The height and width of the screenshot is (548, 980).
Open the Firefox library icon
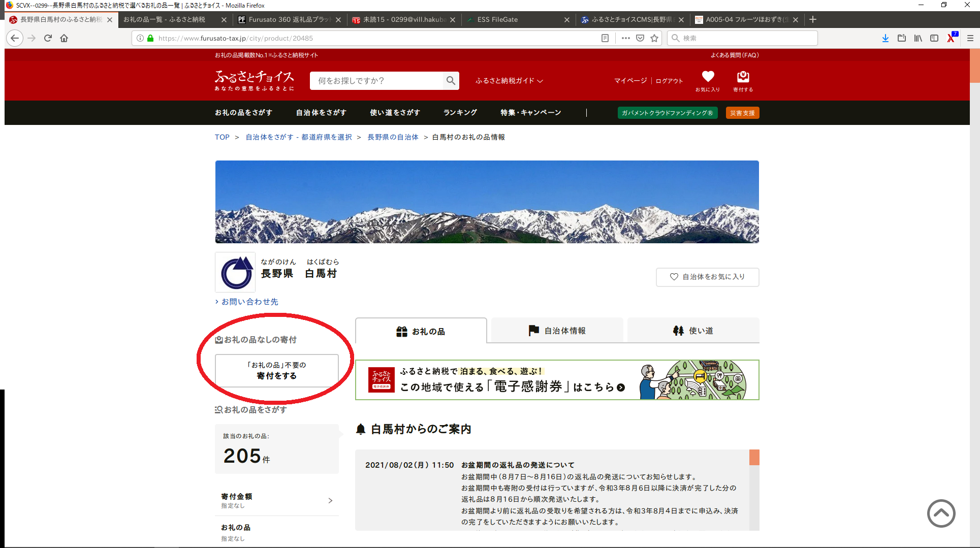pos(918,38)
